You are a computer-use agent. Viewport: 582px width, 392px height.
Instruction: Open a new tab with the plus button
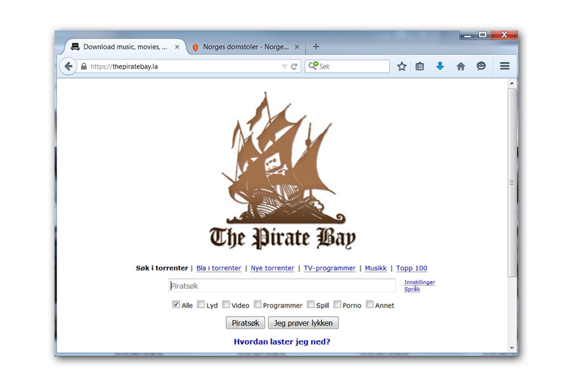coord(316,47)
